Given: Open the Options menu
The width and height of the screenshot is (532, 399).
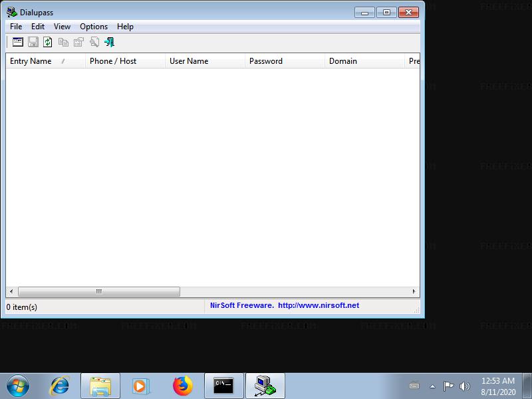Looking at the screenshot, I should (94, 27).
